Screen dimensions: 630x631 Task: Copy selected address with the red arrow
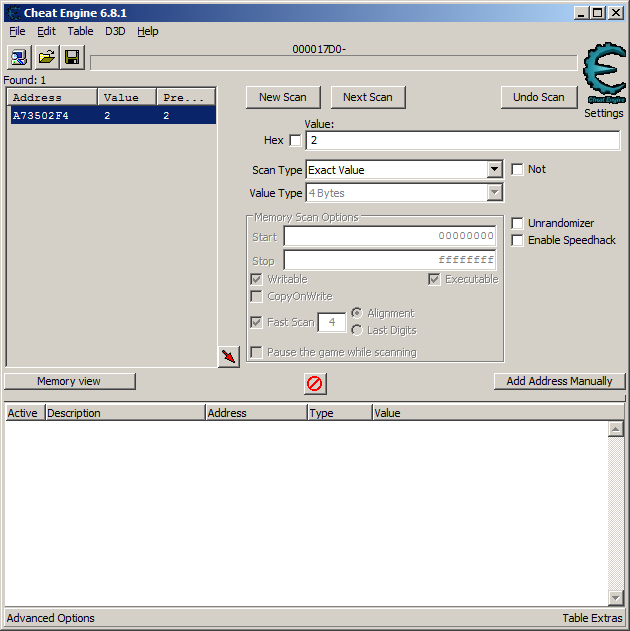pyautogui.click(x=229, y=357)
